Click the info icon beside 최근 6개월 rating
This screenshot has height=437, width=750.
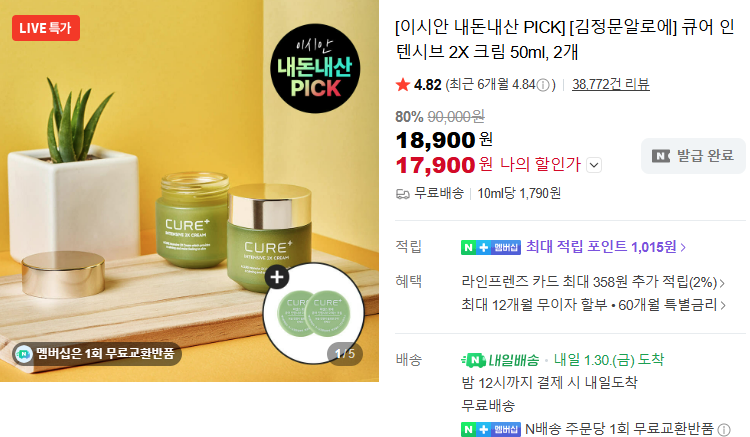tap(543, 85)
